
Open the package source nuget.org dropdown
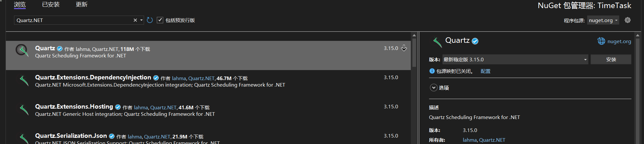[603, 20]
